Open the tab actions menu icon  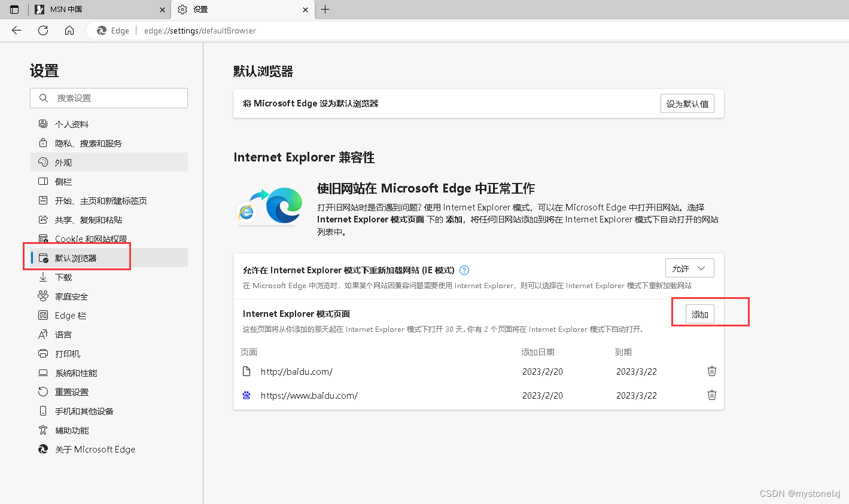tap(14, 10)
